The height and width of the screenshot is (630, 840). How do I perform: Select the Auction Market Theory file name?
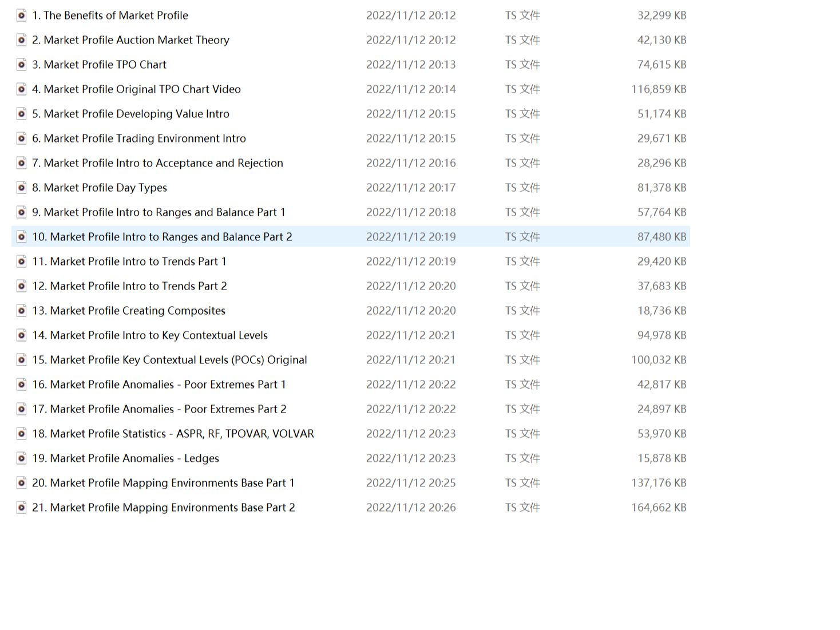click(130, 40)
